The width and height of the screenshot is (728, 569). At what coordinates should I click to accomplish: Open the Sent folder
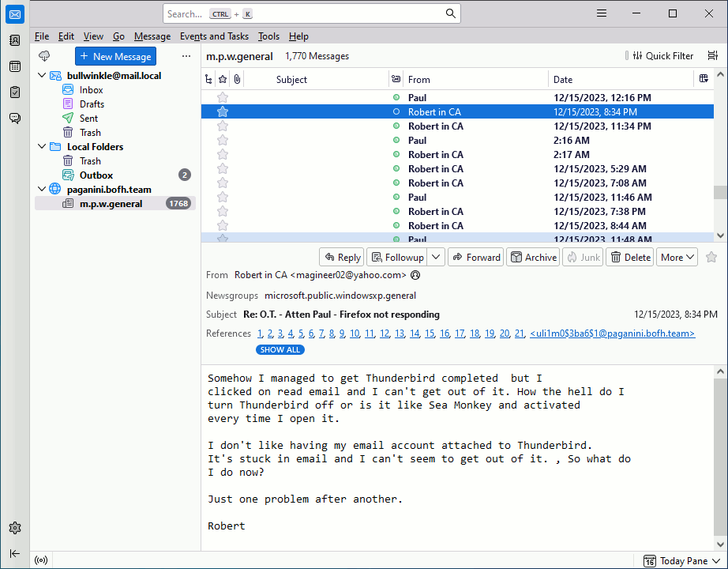[x=115, y=119]
